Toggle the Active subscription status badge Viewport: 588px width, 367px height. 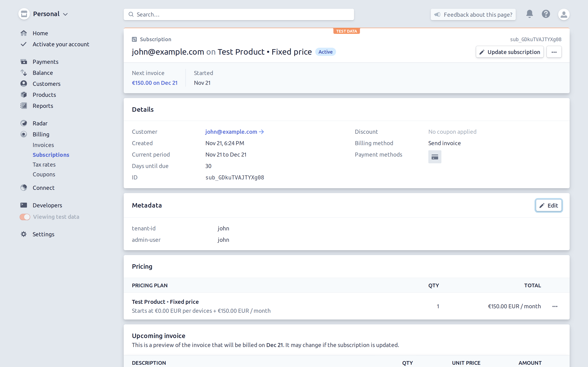click(326, 52)
